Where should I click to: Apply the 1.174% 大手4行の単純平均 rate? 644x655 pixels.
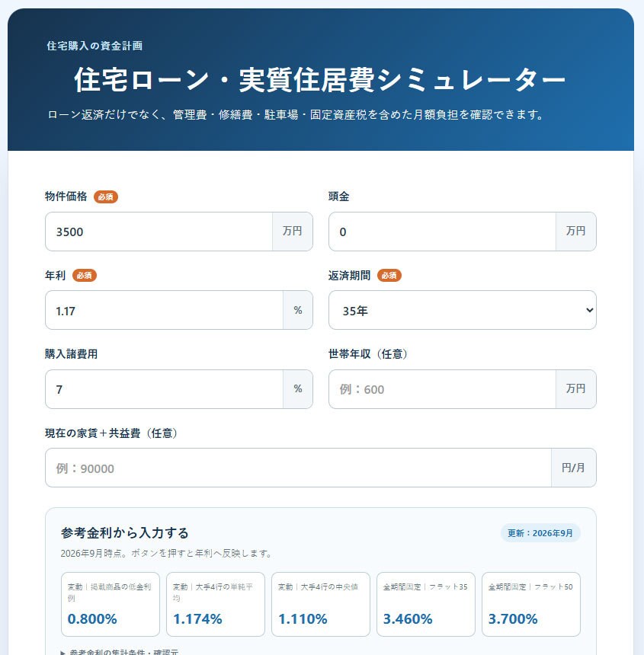(x=216, y=604)
